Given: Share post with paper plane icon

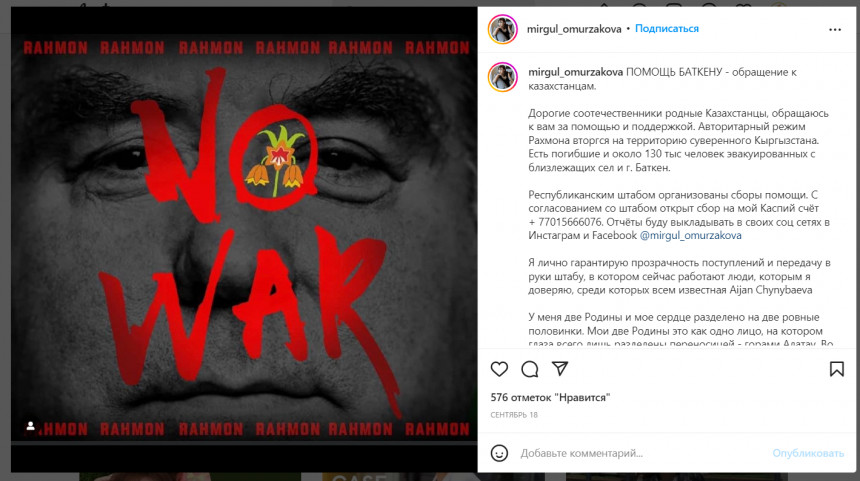Looking at the screenshot, I should click(x=560, y=369).
